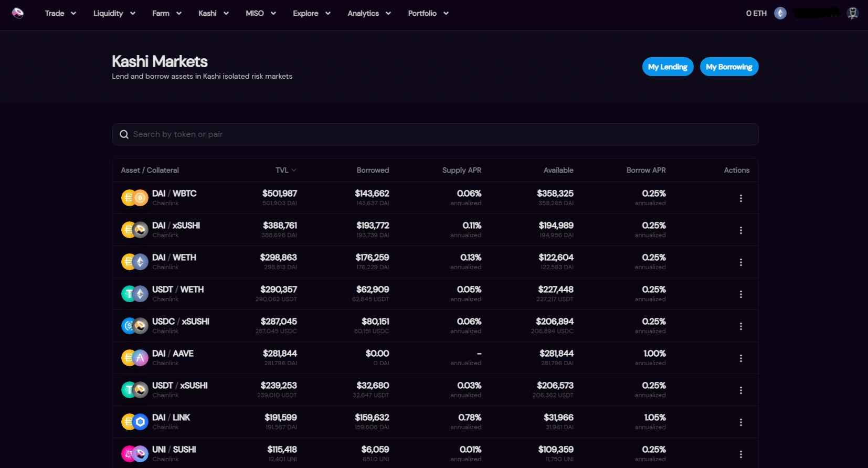Open the USDC / xSUSHI market
The height and width of the screenshot is (468, 868).
(x=436, y=326)
